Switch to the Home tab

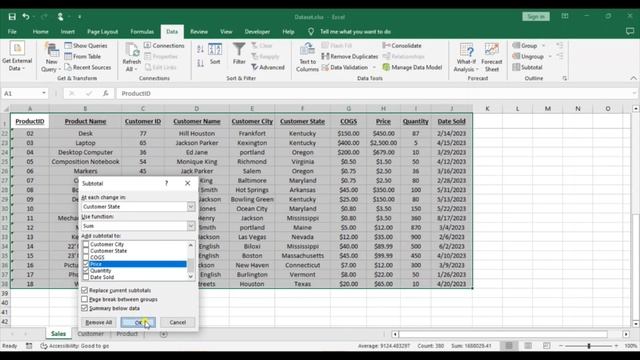[40, 31]
